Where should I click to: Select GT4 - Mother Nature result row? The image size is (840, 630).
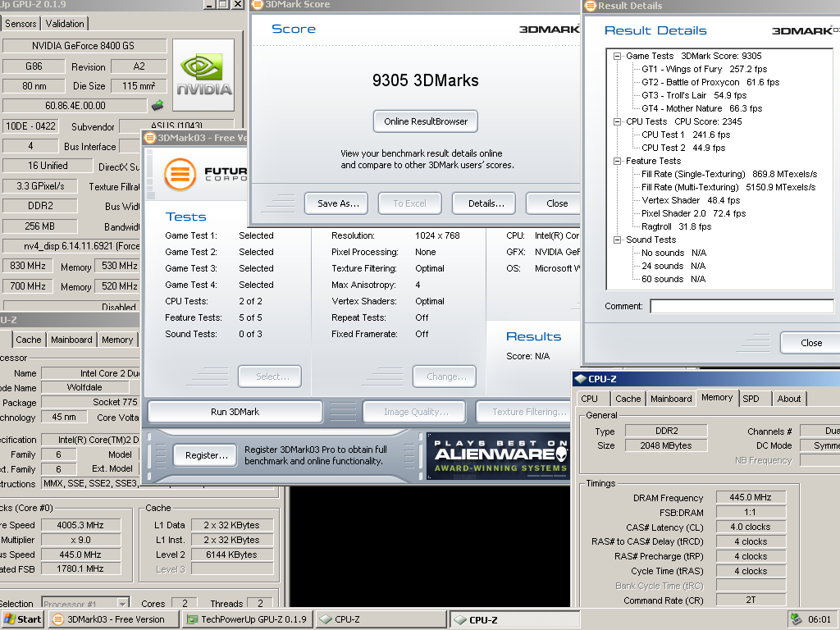pos(702,109)
